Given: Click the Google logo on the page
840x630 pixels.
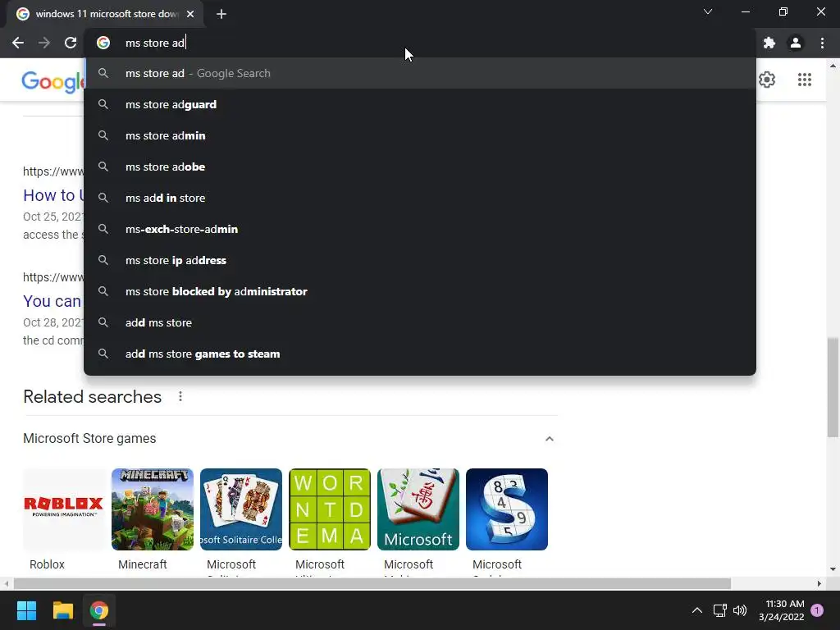Looking at the screenshot, I should pyautogui.click(x=52, y=81).
